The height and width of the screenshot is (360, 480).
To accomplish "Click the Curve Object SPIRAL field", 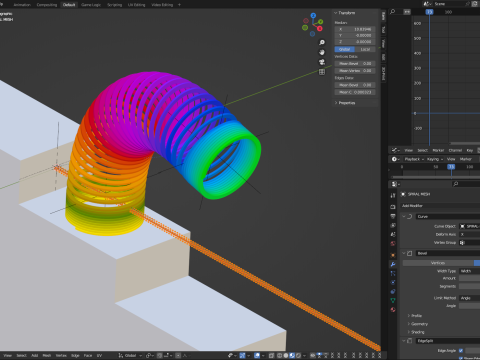I will pyautogui.click(x=469, y=226).
